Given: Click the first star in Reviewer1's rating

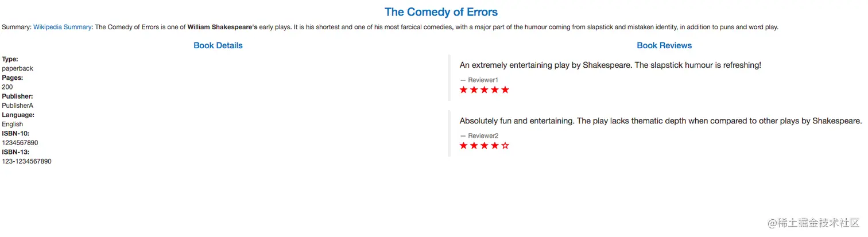Looking at the screenshot, I should (x=464, y=90).
